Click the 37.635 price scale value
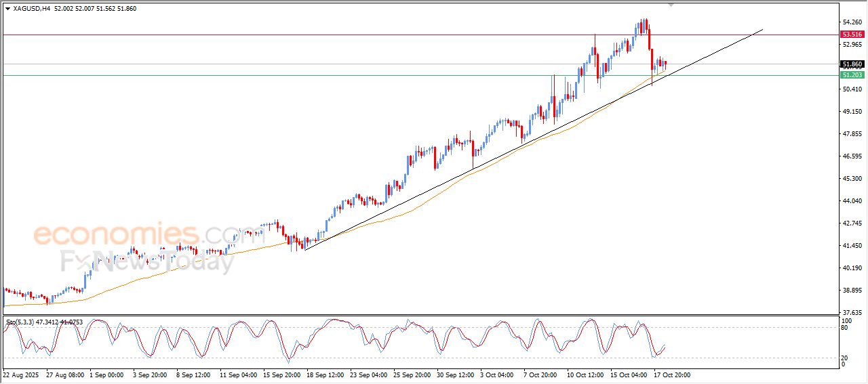Image resolution: width=868 pixels, height=384 pixels. pos(852,312)
